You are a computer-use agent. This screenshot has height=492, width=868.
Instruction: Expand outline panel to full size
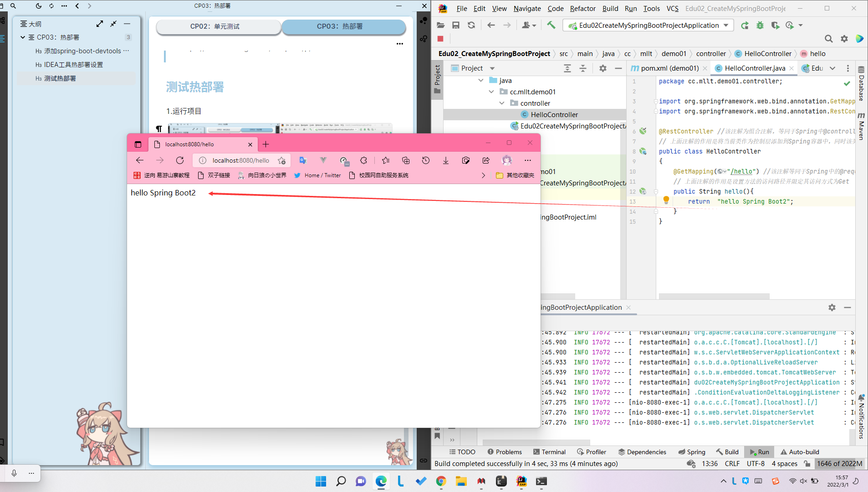coord(100,24)
